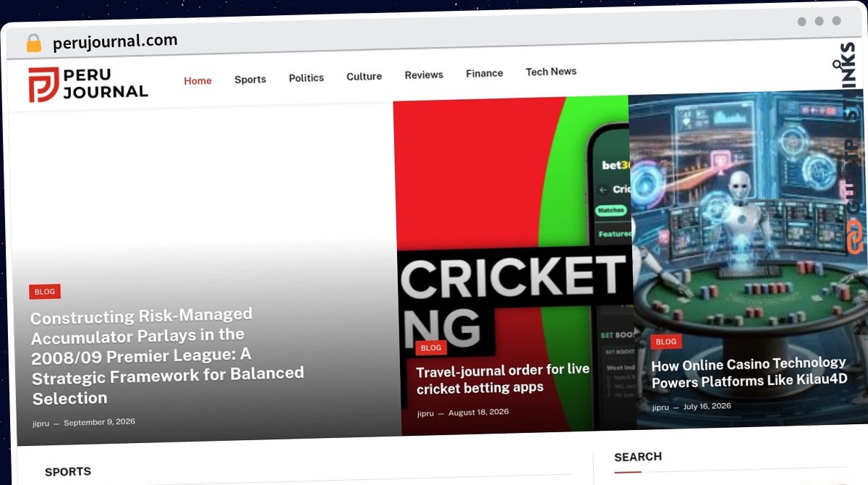
Task: Click the BLOG tag on the Online Casino article
Action: click(x=666, y=342)
